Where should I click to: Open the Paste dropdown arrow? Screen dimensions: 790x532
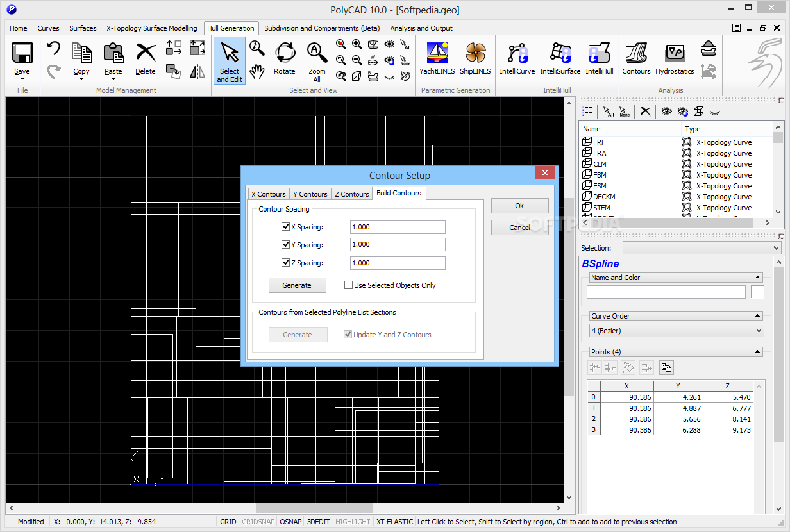pyautogui.click(x=113, y=79)
